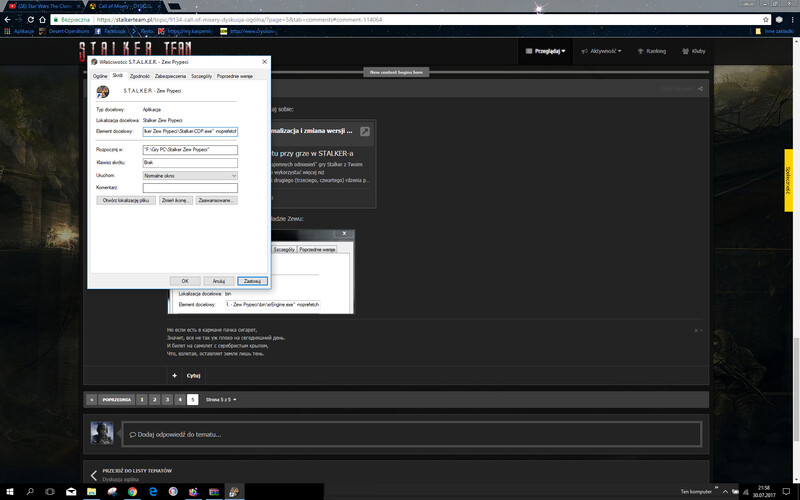Confirm the Properties dialog with OK
The image size is (800, 500).
point(185,281)
